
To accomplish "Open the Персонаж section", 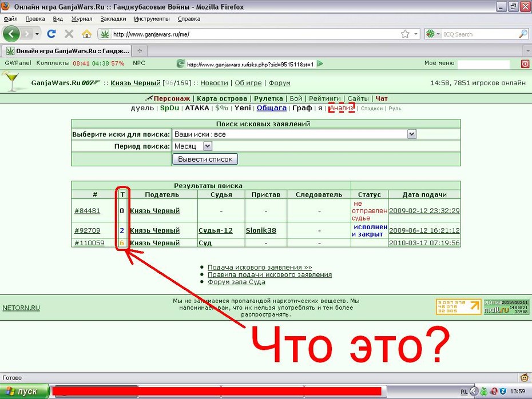I will [172, 98].
